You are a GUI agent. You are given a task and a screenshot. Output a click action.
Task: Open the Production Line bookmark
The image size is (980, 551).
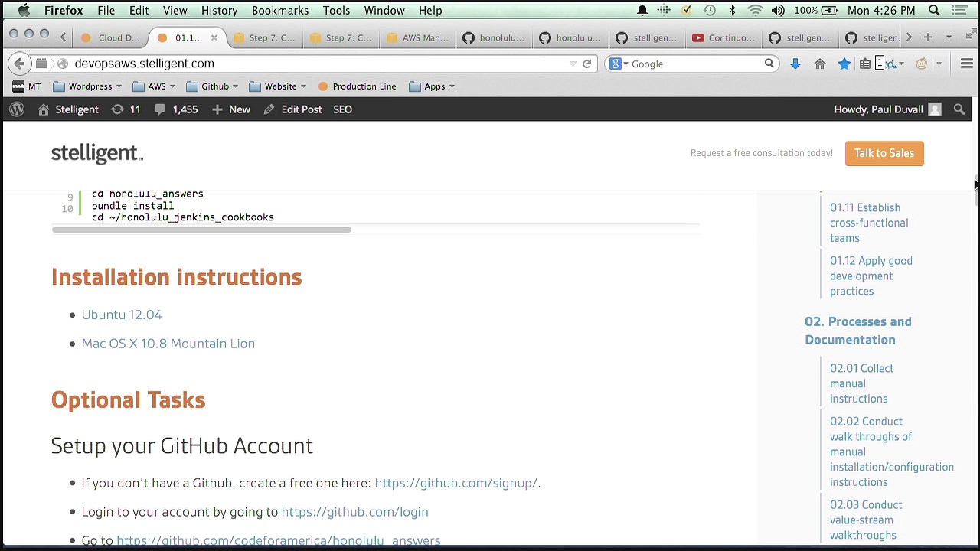[x=357, y=86]
